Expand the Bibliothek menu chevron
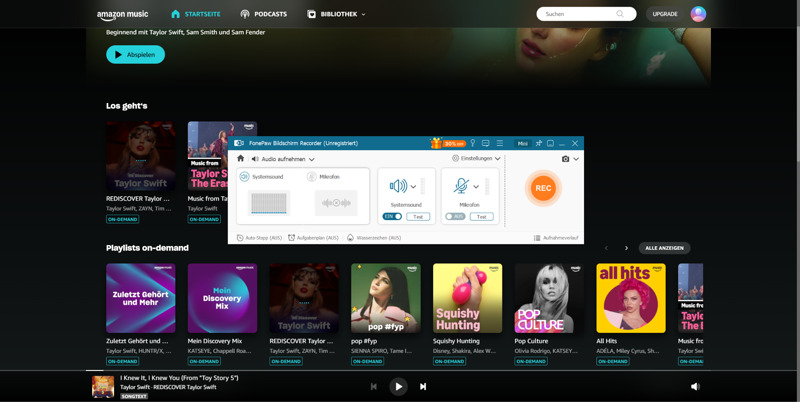 [363, 14]
